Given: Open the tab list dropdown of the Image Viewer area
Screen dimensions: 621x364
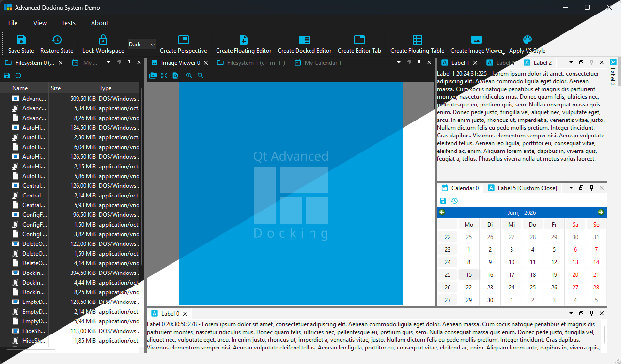Looking at the screenshot, I should click(x=399, y=62).
